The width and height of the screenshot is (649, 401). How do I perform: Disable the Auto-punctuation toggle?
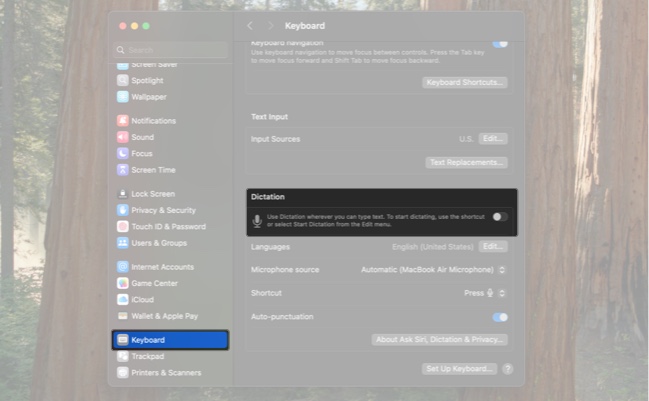pyautogui.click(x=500, y=317)
